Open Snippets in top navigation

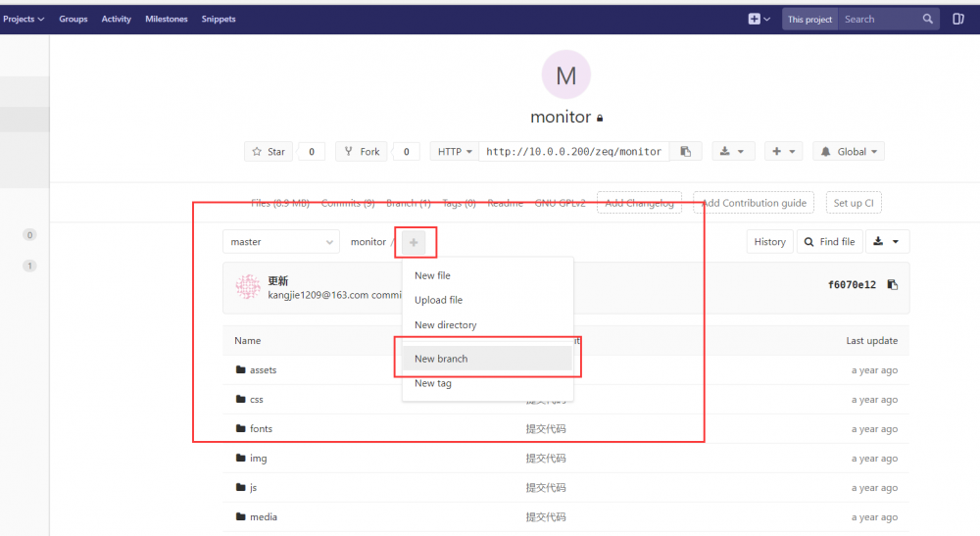(x=219, y=19)
